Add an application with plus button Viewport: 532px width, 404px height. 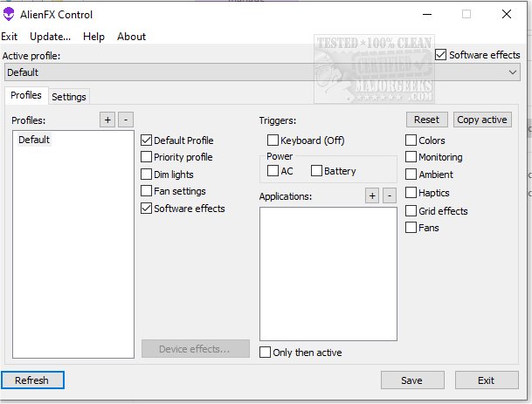pos(372,196)
